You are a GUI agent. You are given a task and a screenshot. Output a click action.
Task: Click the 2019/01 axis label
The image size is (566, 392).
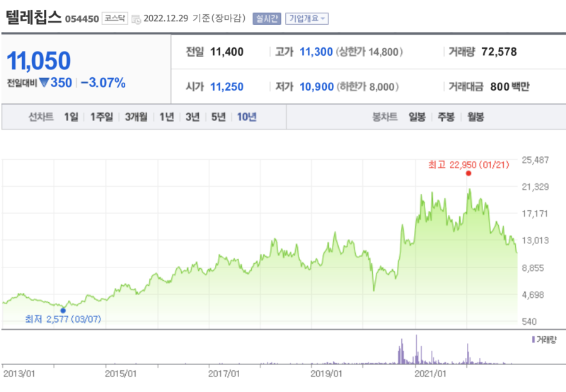point(326,374)
